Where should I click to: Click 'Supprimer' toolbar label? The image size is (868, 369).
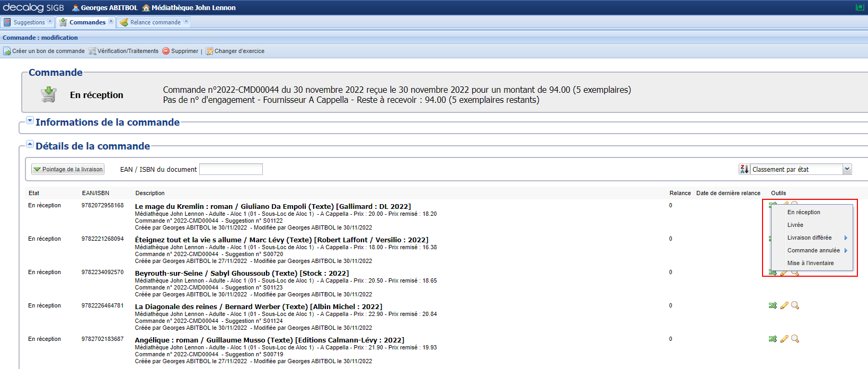[184, 51]
